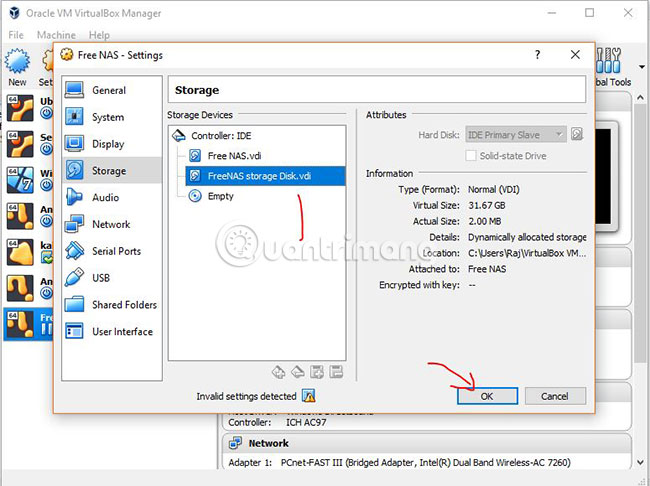This screenshot has width=650, height=486.
Task: Click the ICH AC97 controller text
Action: tap(306, 422)
